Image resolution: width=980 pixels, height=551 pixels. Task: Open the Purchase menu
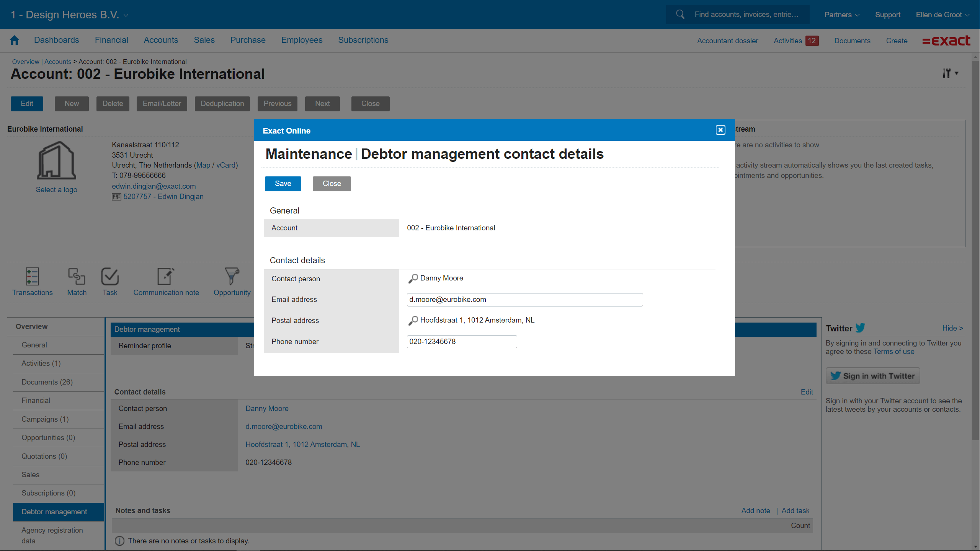[248, 40]
